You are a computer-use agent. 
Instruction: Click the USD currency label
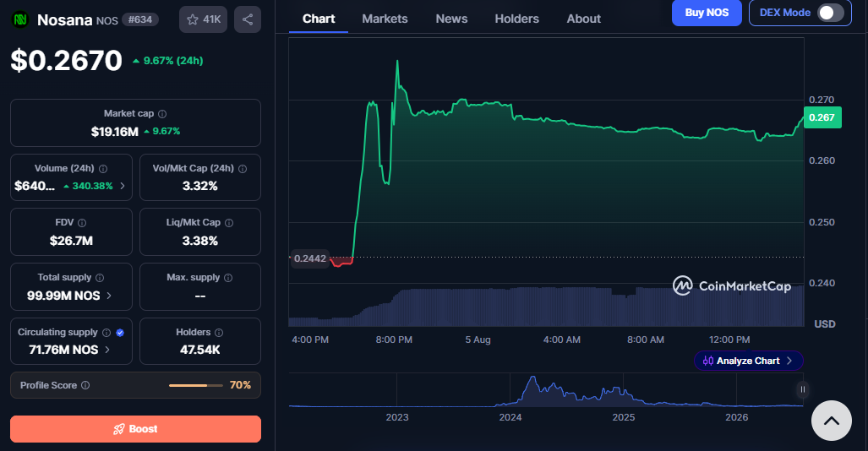click(825, 324)
